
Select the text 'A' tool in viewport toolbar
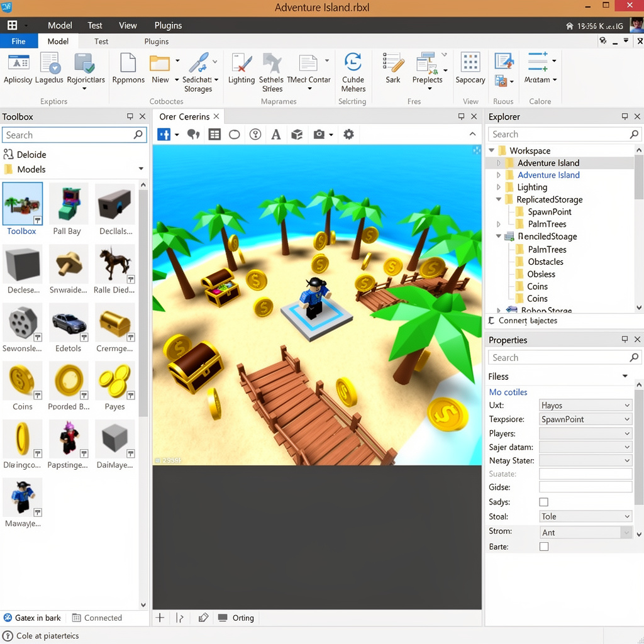click(276, 135)
